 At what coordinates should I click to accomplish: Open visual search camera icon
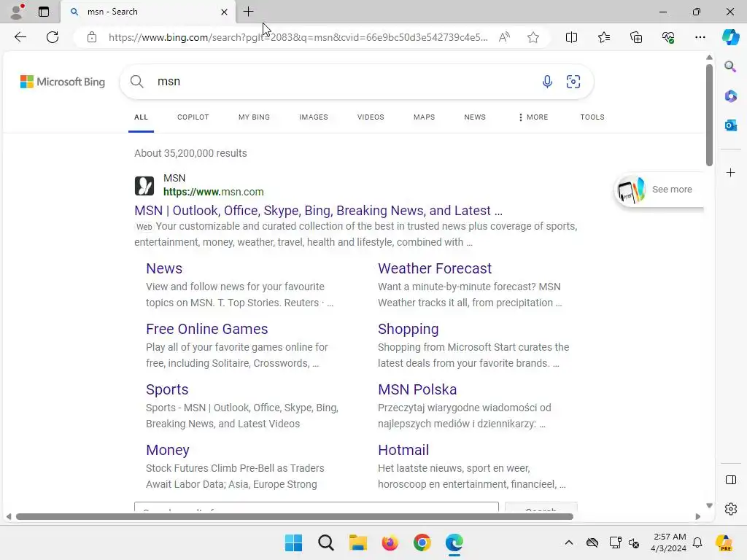click(573, 82)
